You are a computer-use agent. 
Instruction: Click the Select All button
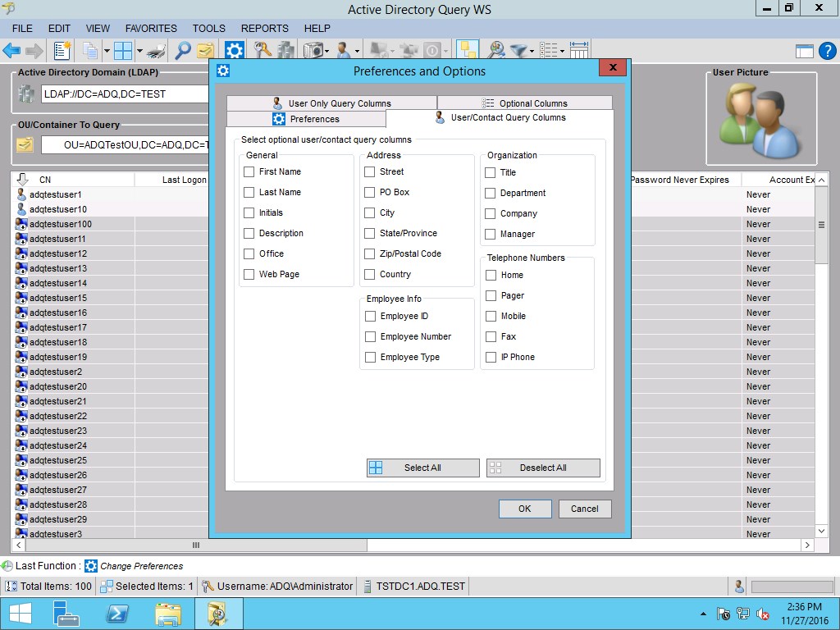point(423,468)
